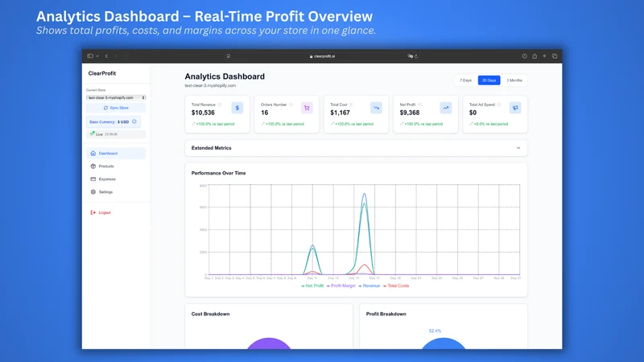Open info tooltip beside Orders Number
This screenshot has width=644, height=362.
(x=291, y=105)
